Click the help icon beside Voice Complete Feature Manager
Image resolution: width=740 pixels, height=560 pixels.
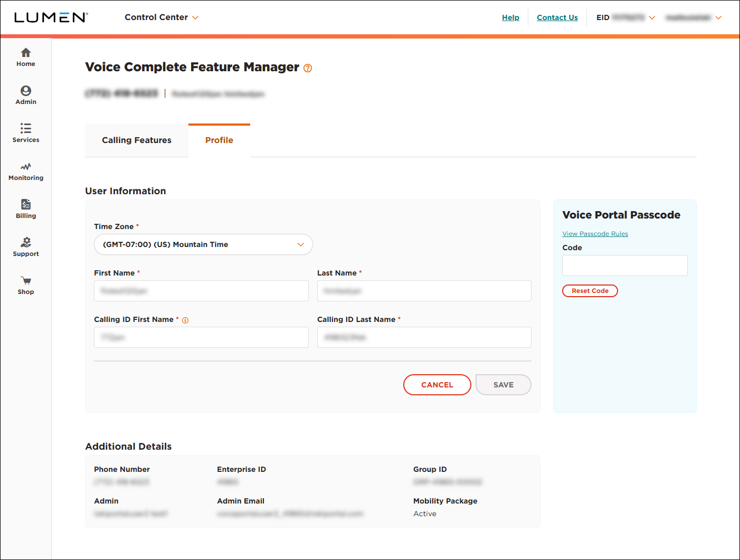tap(308, 68)
